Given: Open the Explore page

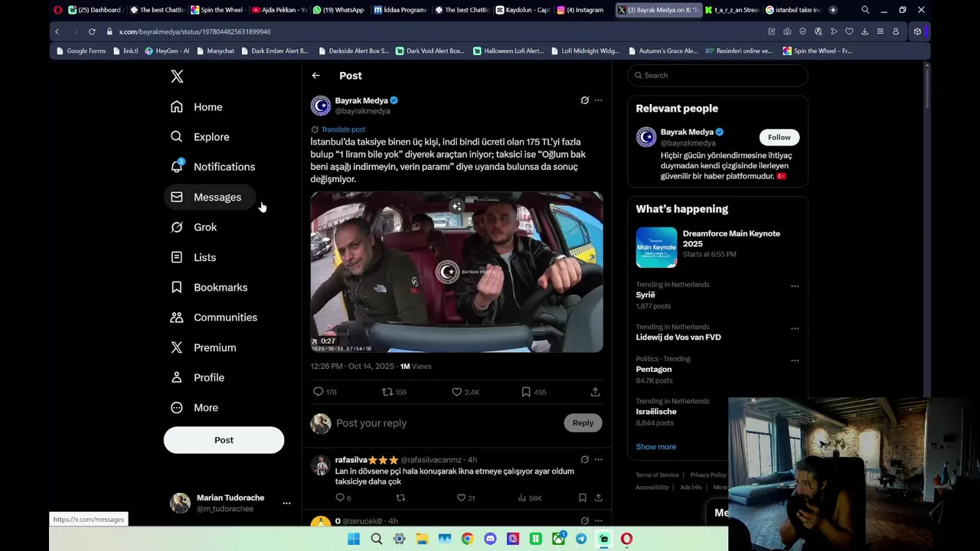Looking at the screenshot, I should [200, 137].
